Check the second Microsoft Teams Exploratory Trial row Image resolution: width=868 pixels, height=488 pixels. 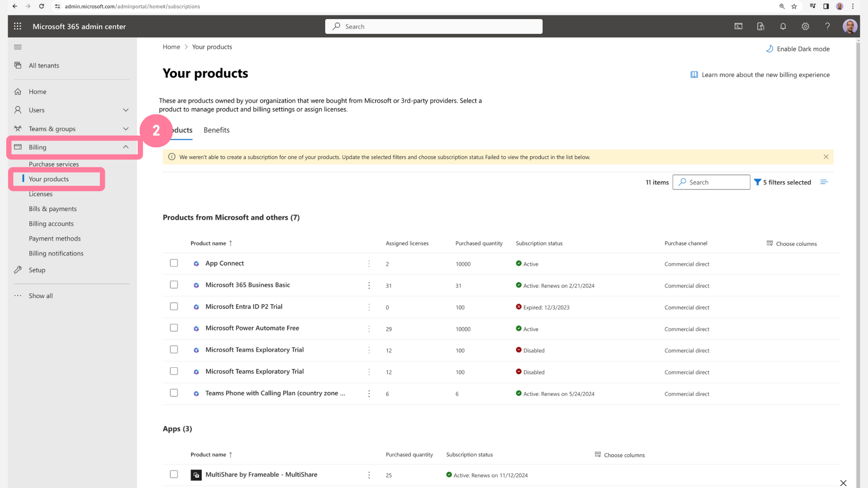coord(174,371)
